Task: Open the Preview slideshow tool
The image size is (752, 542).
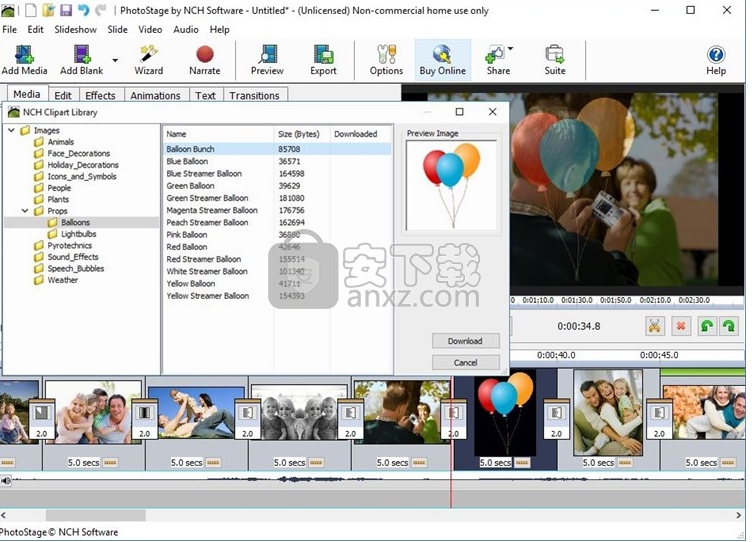Action: point(267,59)
